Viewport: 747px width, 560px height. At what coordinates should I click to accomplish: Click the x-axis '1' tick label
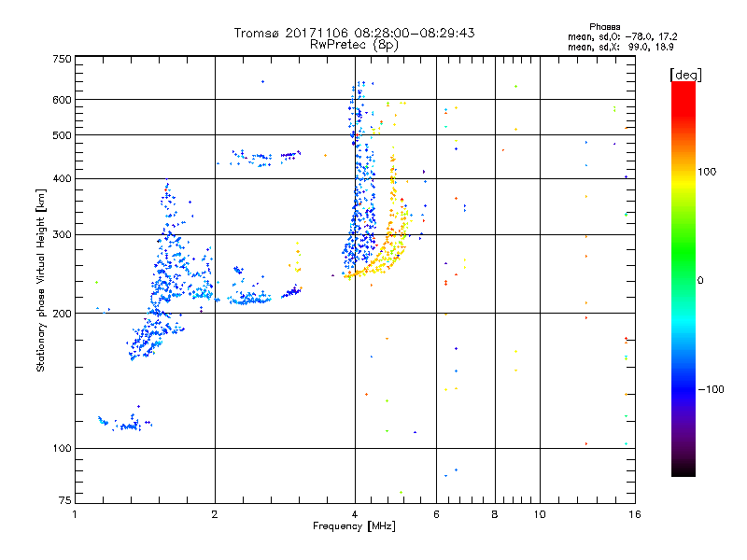click(x=75, y=514)
